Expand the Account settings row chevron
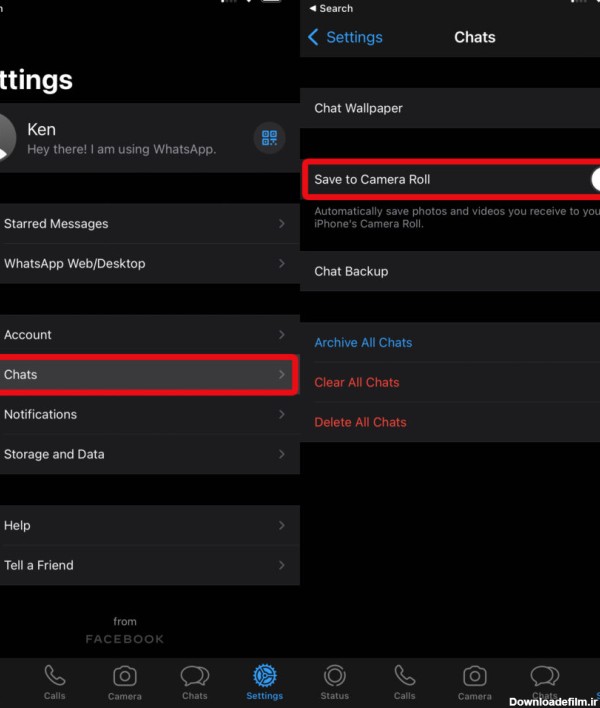Screen dimensions: 600x708 (282, 335)
